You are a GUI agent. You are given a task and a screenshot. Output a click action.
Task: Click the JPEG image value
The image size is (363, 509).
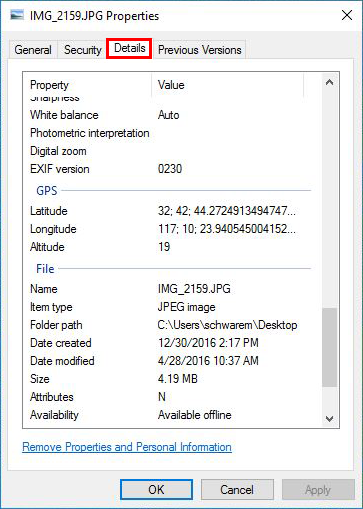[x=186, y=307]
